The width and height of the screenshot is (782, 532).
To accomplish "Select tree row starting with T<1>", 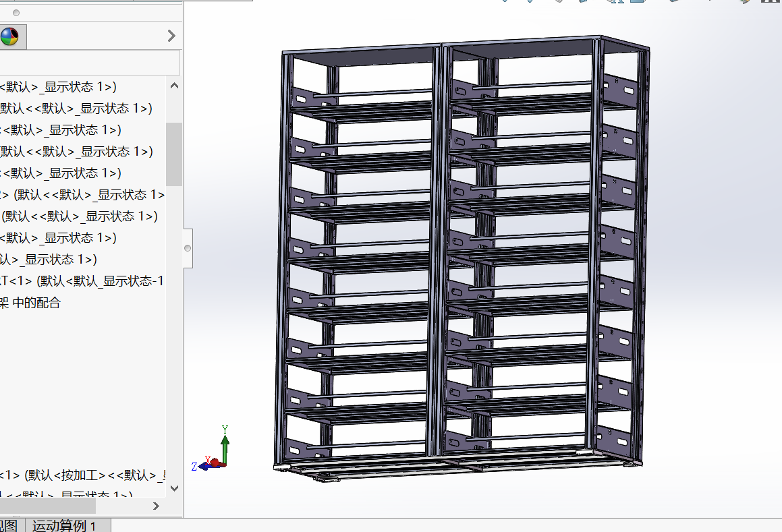I will tap(82, 281).
